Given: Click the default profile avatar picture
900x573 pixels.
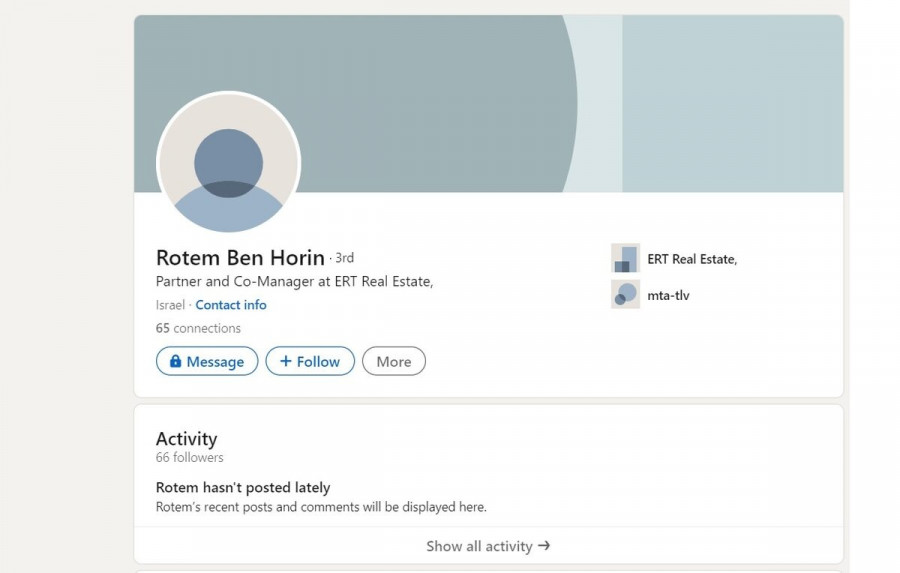Looking at the screenshot, I should 228,162.
